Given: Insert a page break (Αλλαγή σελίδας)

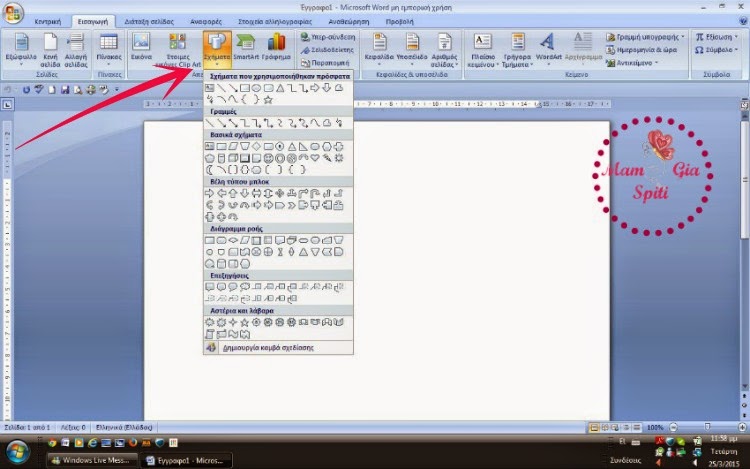Looking at the screenshot, I should [76, 50].
